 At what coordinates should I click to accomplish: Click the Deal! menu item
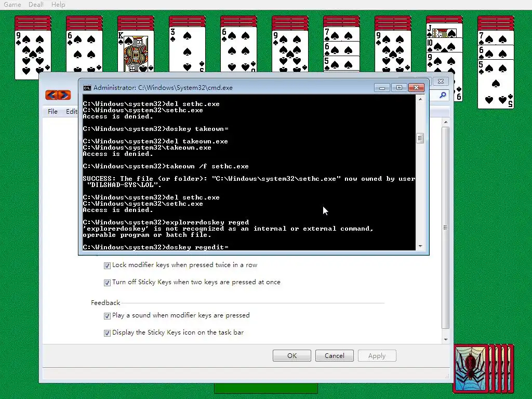(36, 4)
